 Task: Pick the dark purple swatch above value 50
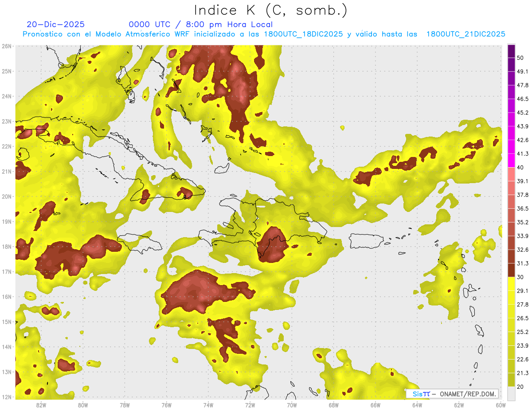point(511,51)
